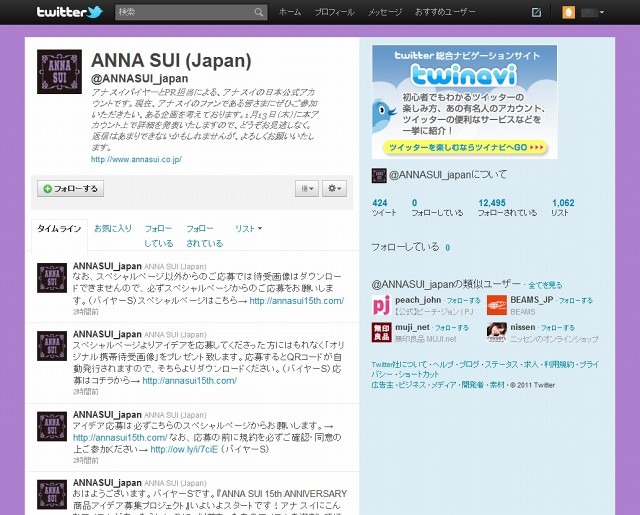Click the 12,495 フォローされている stat
Image resolution: width=640 pixels, height=515 pixels.
[x=507, y=207]
